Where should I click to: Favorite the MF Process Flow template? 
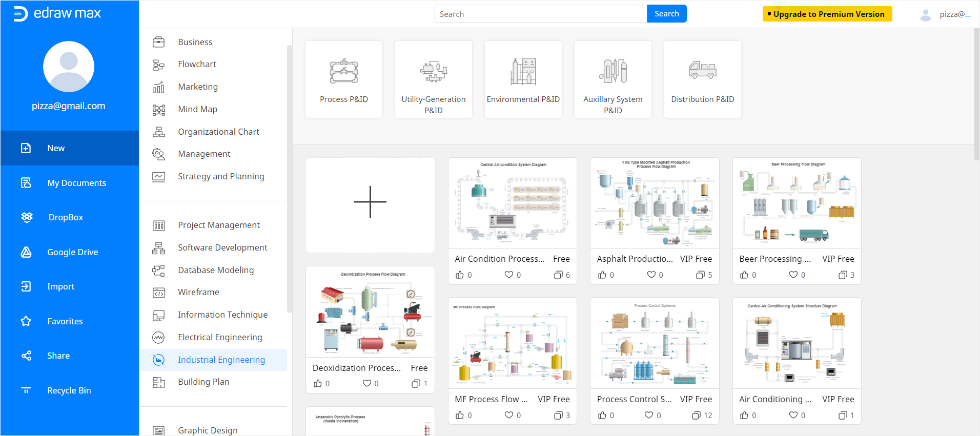509,415
